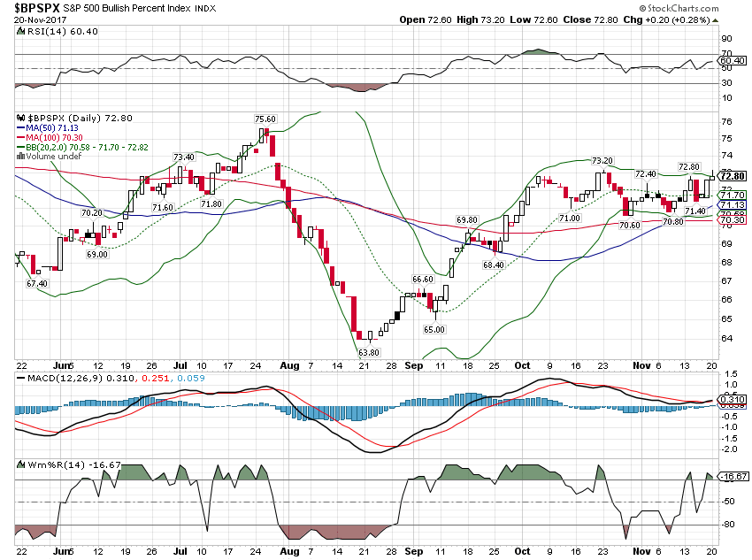This screenshot has height=560, width=752.
Task: Select the 75.60 peak price label
Action: pyautogui.click(x=265, y=119)
